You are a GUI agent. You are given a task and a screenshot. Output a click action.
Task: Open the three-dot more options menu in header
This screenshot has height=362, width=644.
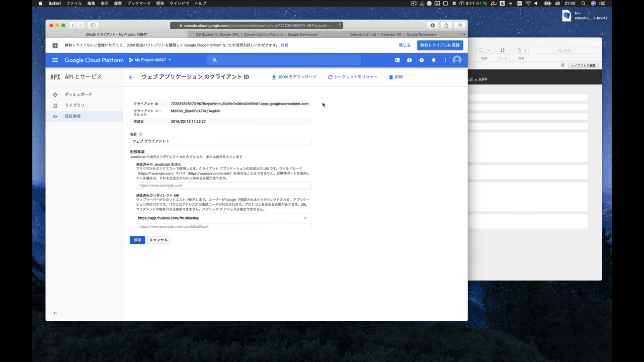445,60
